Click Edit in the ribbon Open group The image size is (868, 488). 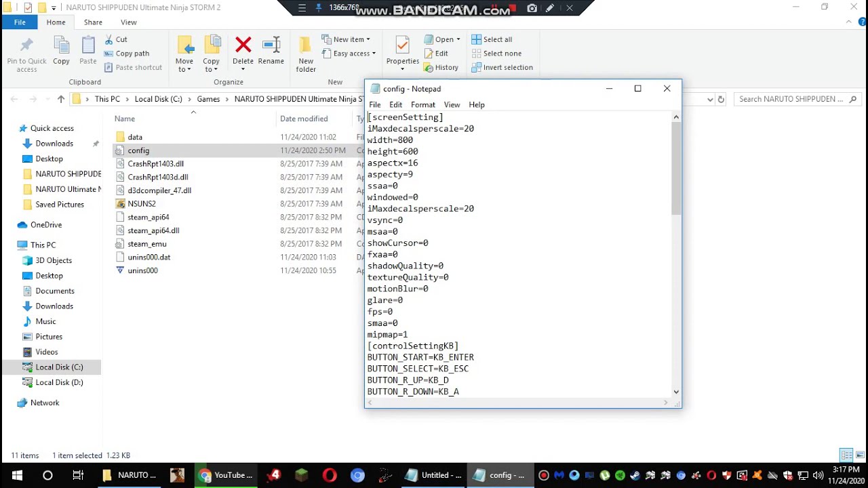pyautogui.click(x=435, y=54)
